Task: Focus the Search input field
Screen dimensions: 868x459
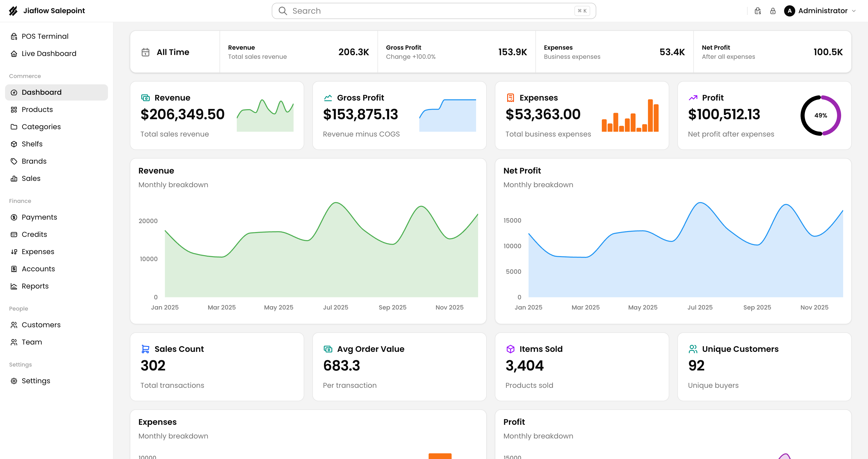Action: 434,11
